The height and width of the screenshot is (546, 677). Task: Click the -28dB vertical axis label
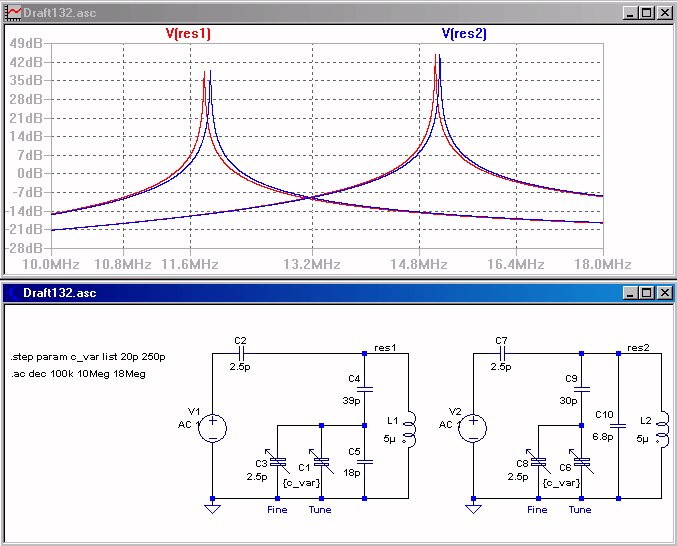click(x=24, y=248)
